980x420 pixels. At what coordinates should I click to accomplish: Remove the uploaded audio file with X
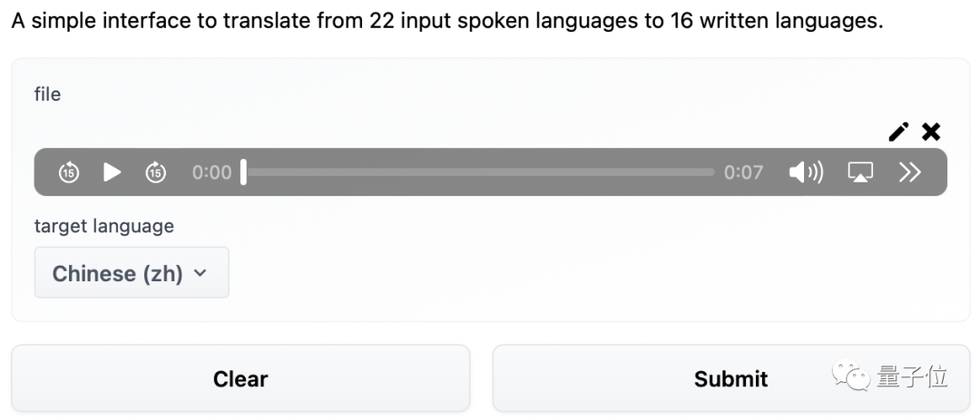931,132
